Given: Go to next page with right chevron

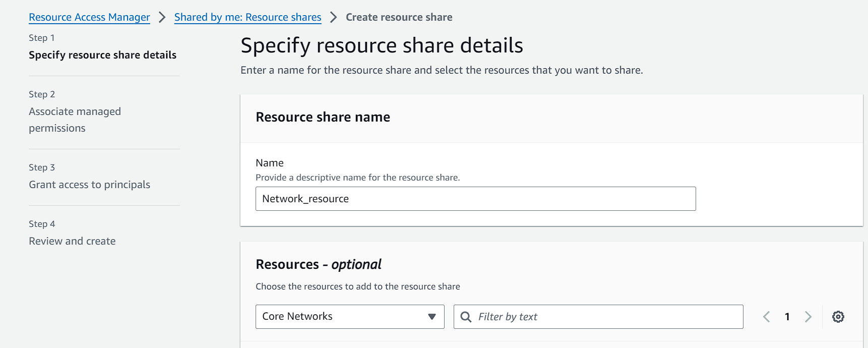Looking at the screenshot, I should [x=808, y=317].
